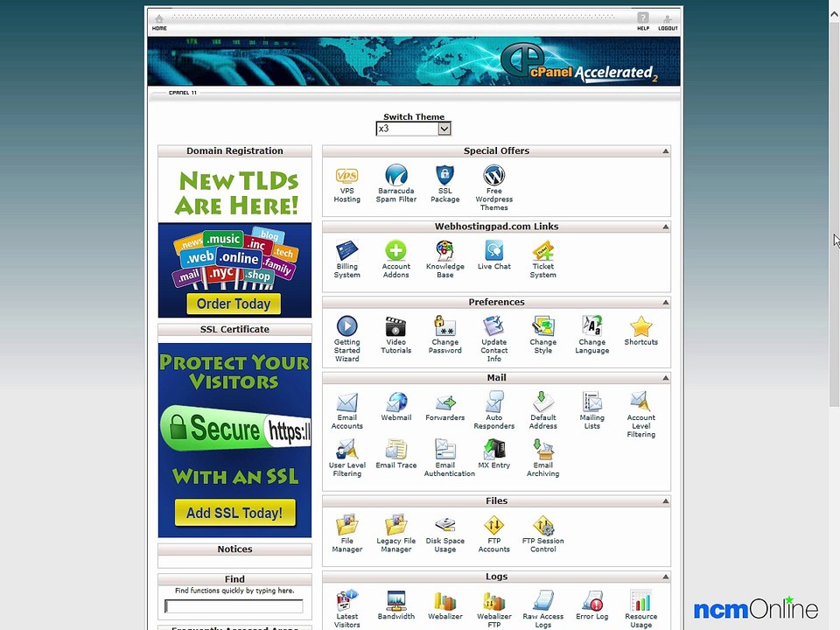This screenshot has width=840, height=630.
Task: Focus the Find functions search box
Action: coord(234,605)
